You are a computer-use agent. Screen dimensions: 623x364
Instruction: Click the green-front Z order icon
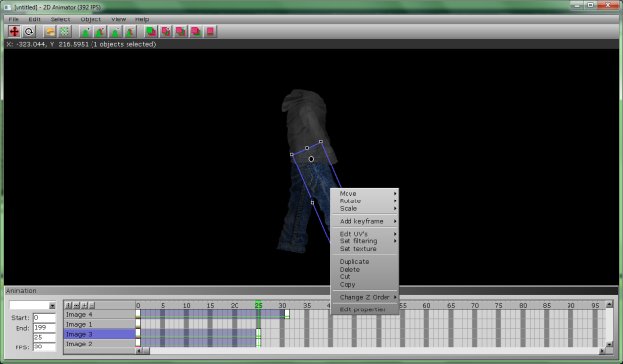(151, 31)
